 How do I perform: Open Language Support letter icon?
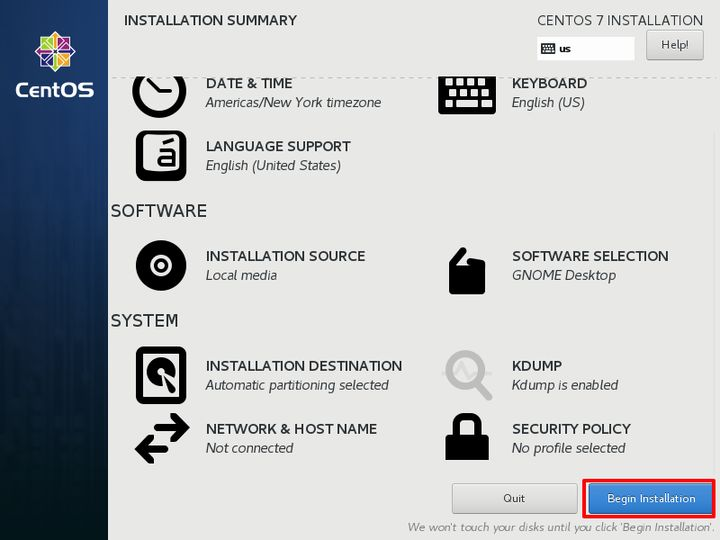click(x=161, y=156)
